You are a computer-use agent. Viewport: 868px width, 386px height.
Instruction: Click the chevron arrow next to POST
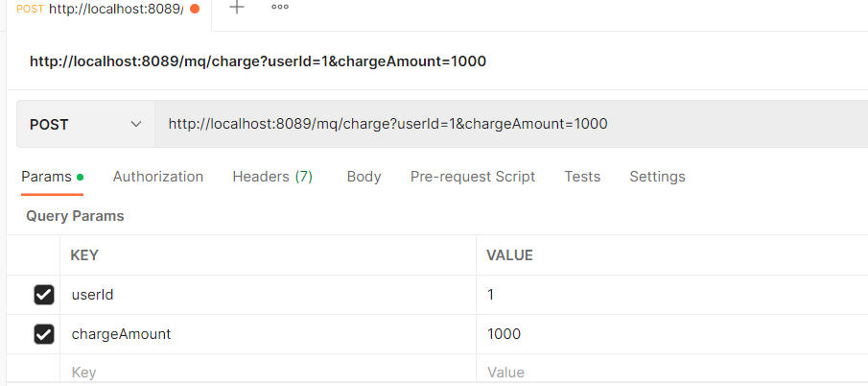(x=135, y=125)
